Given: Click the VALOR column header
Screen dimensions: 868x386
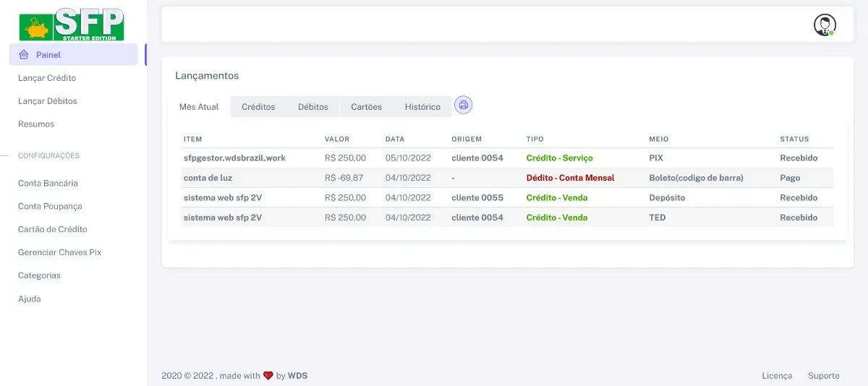Looking at the screenshot, I should pyautogui.click(x=337, y=139).
